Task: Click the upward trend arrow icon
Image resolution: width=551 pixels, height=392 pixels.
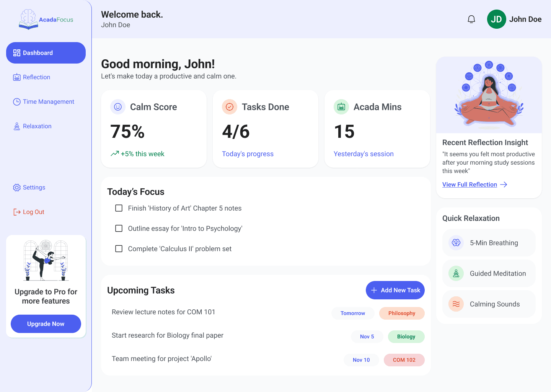Action: click(115, 154)
